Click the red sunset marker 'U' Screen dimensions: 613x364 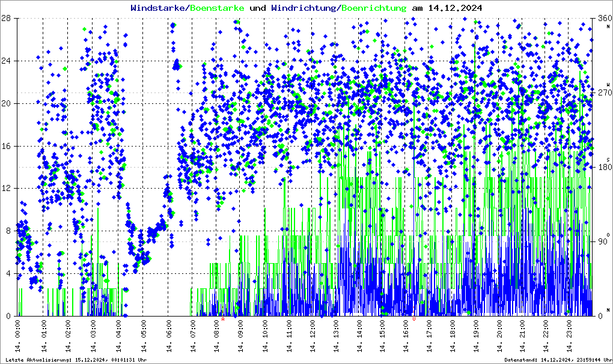[414, 319]
